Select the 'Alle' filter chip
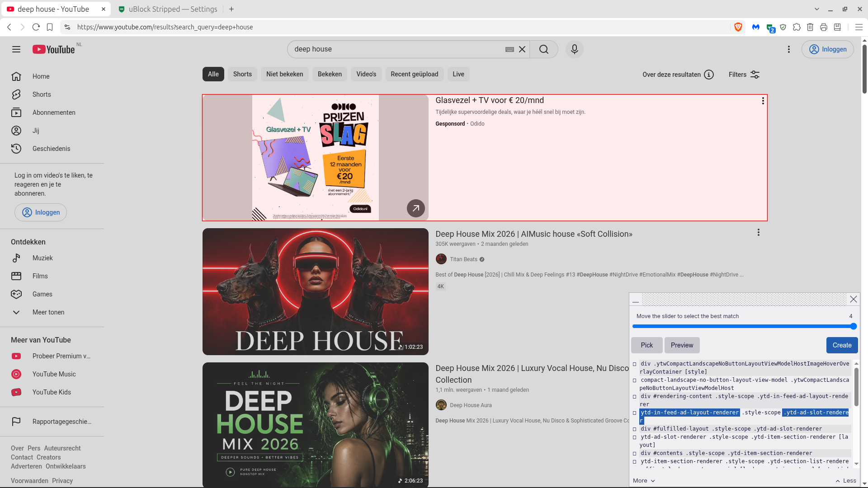 (x=213, y=74)
